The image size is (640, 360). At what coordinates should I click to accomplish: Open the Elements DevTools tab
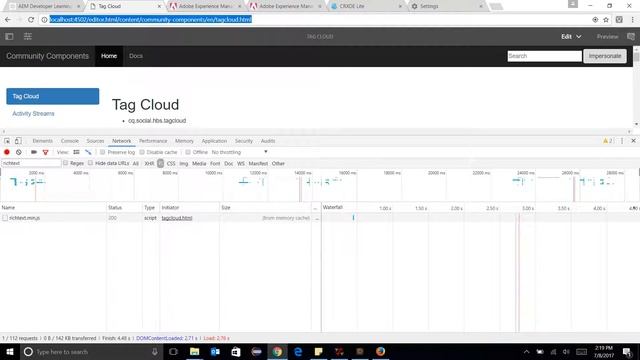click(42, 141)
